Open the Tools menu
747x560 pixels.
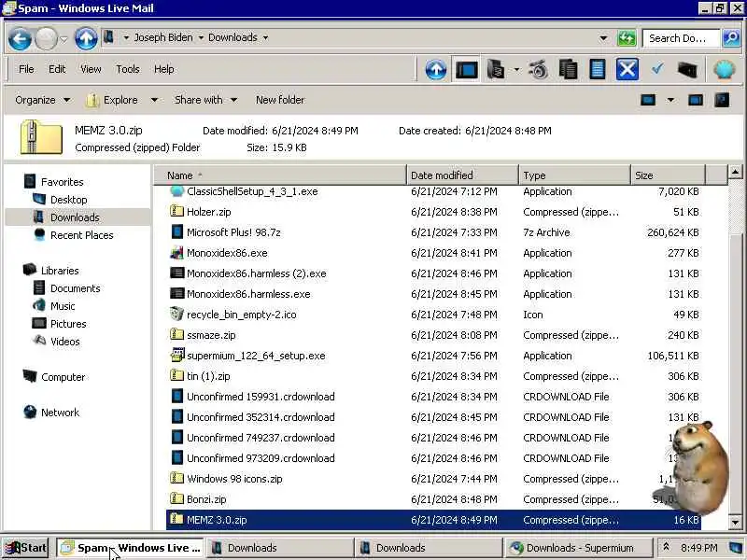click(128, 69)
